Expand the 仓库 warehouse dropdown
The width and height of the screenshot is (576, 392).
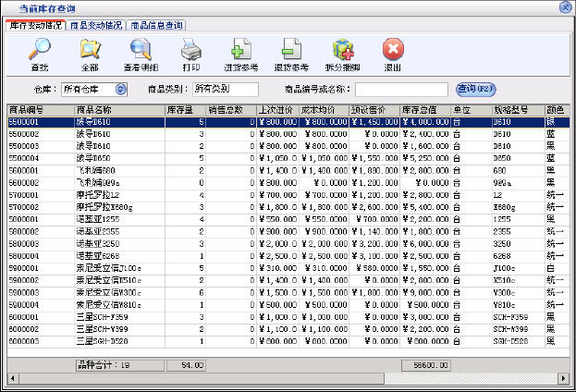point(120,90)
